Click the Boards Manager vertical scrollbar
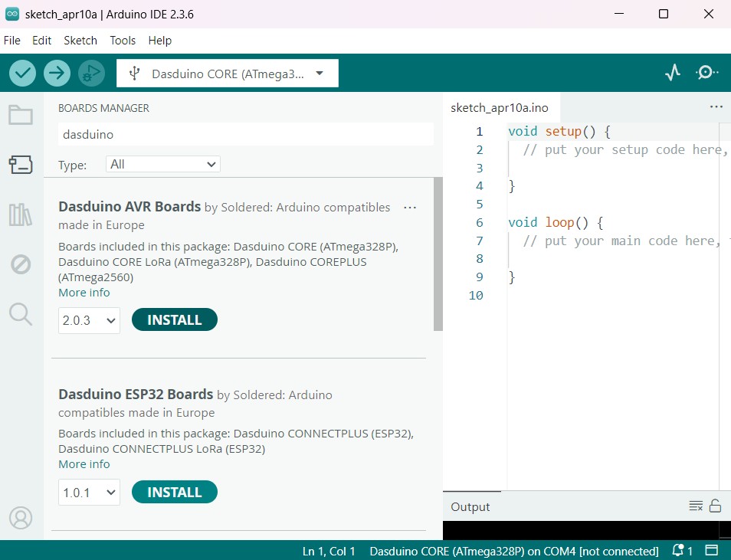The width and height of the screenshot is (731, 560). click(x=438, y=253)
